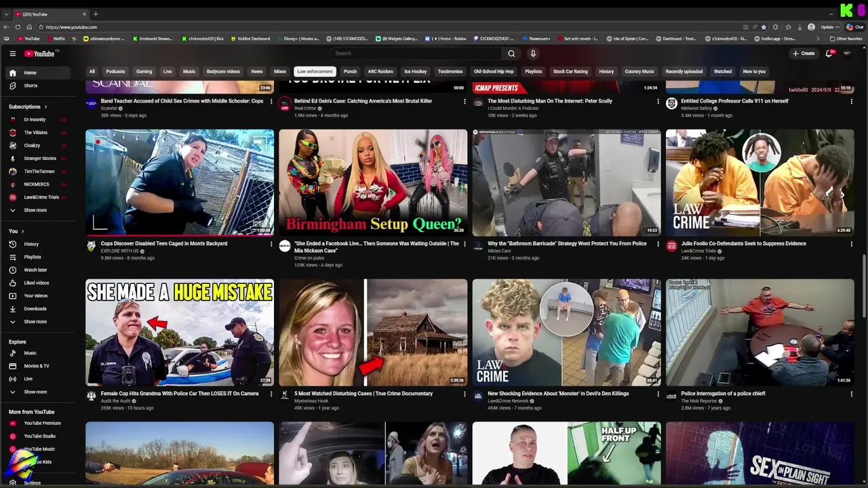The height and width of the screenshot is (488, 868).
Task: Open Birmingham Setup Queen thumbnail
Action: [373, 182]
